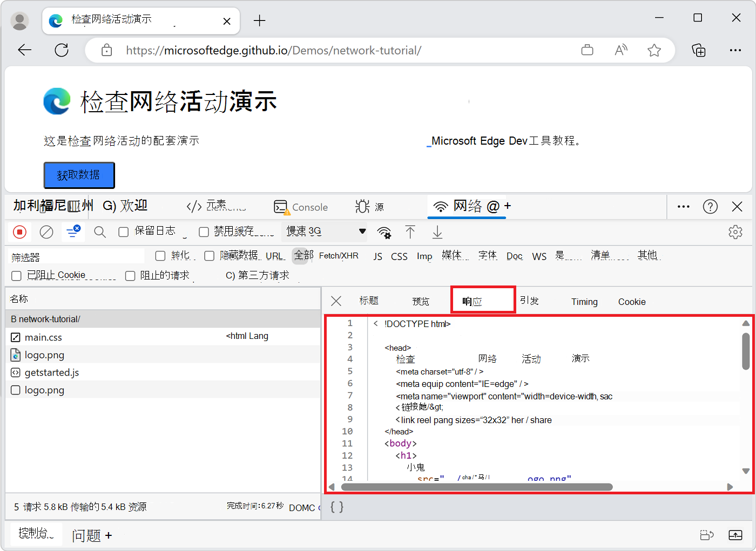Reload the page with the refresh icon
756x551 pixels.
62,50
